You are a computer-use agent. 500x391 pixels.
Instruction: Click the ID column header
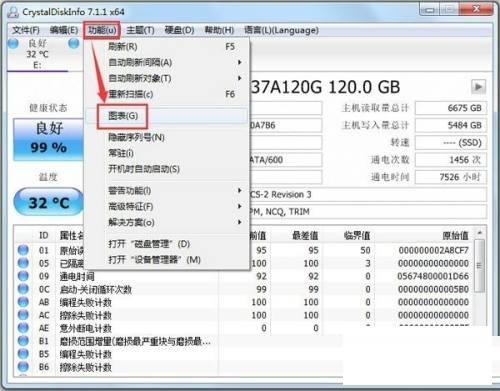click(44, 236)
